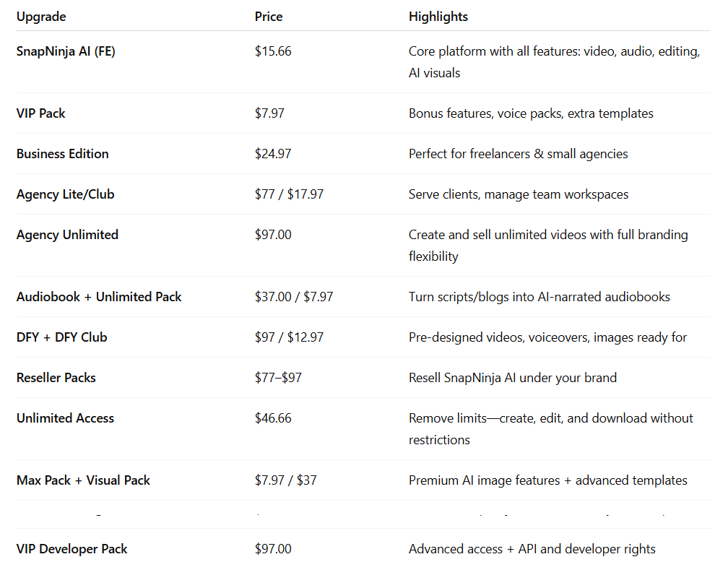Select the Unlimited Access upgrade name
715x588 pixels.
point(65,418)
